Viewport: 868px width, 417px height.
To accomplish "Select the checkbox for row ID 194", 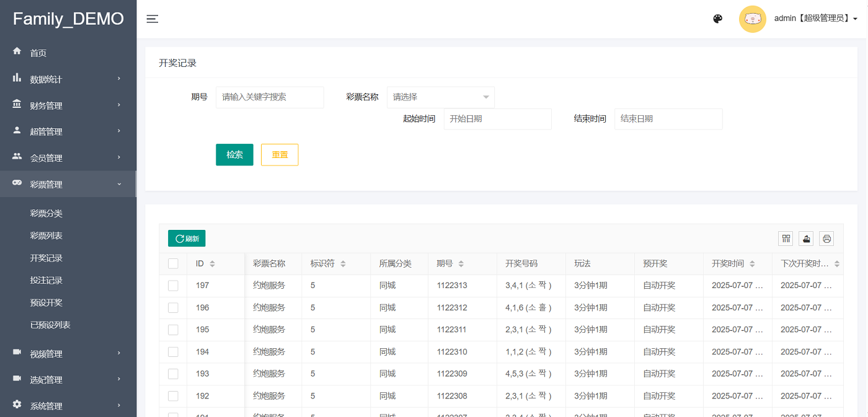I will tap(173, 352).
